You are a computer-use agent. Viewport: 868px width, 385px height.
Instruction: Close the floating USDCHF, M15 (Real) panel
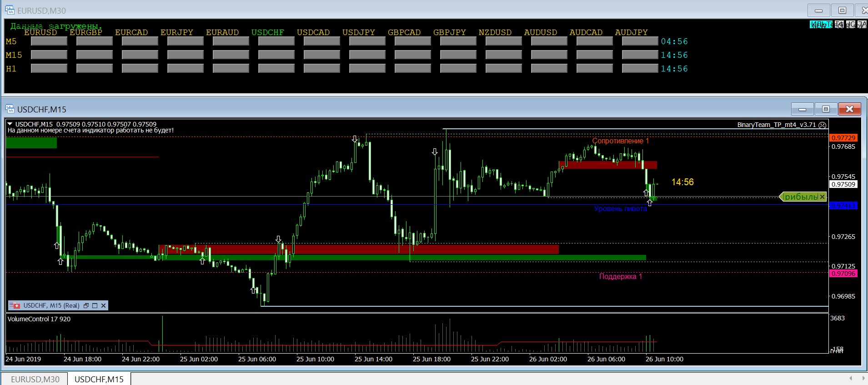[104, 306]
